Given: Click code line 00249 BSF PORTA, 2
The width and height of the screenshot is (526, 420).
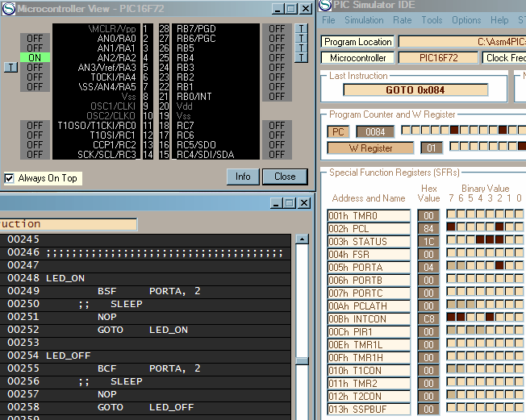Looking at the screenshot, I should click(145, 291).
